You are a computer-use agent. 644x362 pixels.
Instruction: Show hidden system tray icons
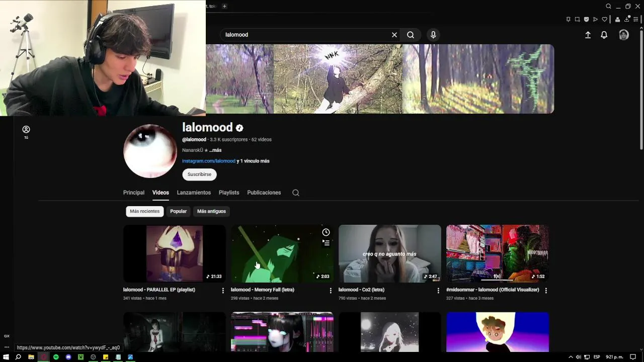(571, 357)
